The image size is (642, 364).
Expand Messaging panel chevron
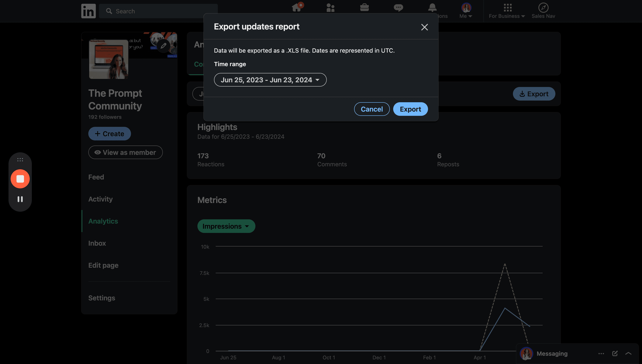click(628, 353)
